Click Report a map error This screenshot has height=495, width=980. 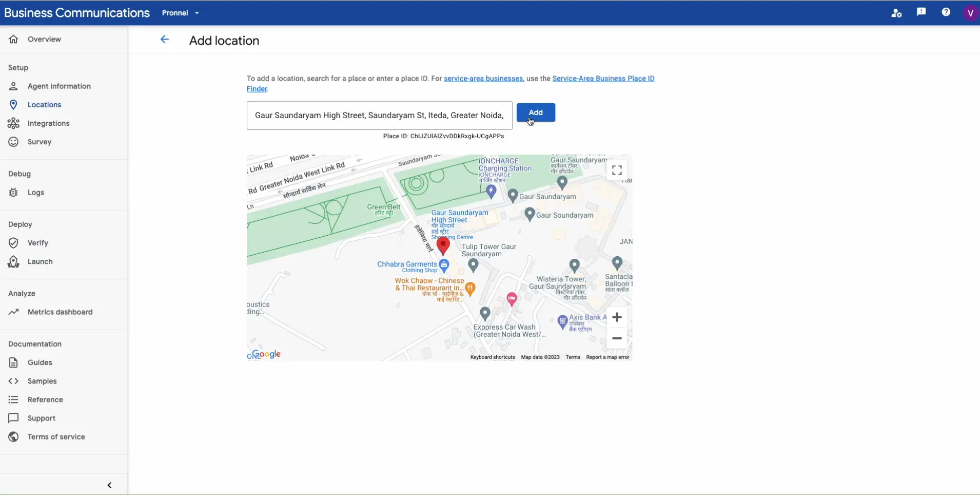(x=607, y=357)
